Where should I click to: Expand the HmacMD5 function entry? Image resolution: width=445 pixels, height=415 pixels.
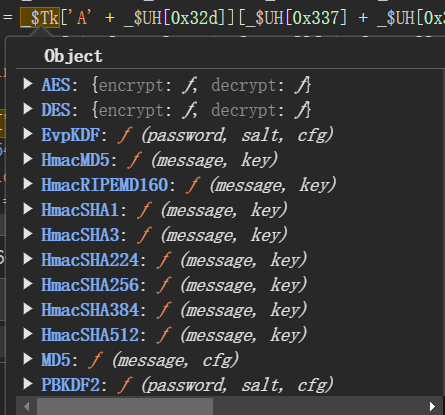click(28, 159)
